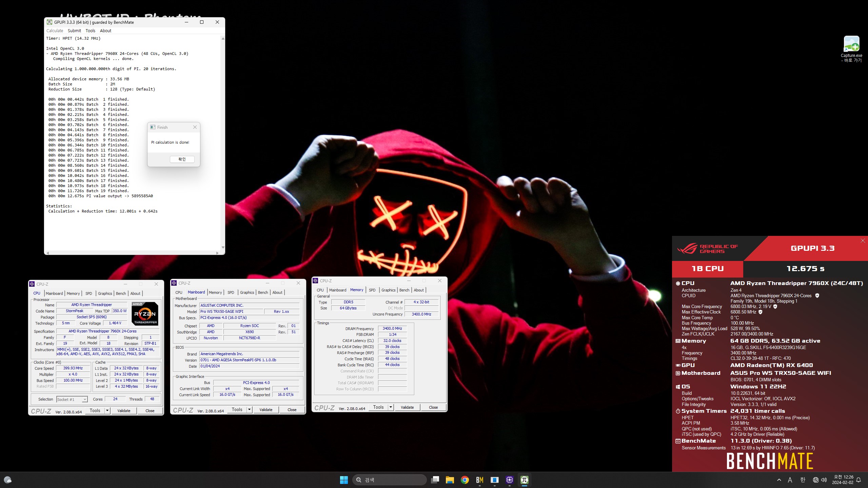Open notifications bell icon
868x488 pixels.
[859, 480]
